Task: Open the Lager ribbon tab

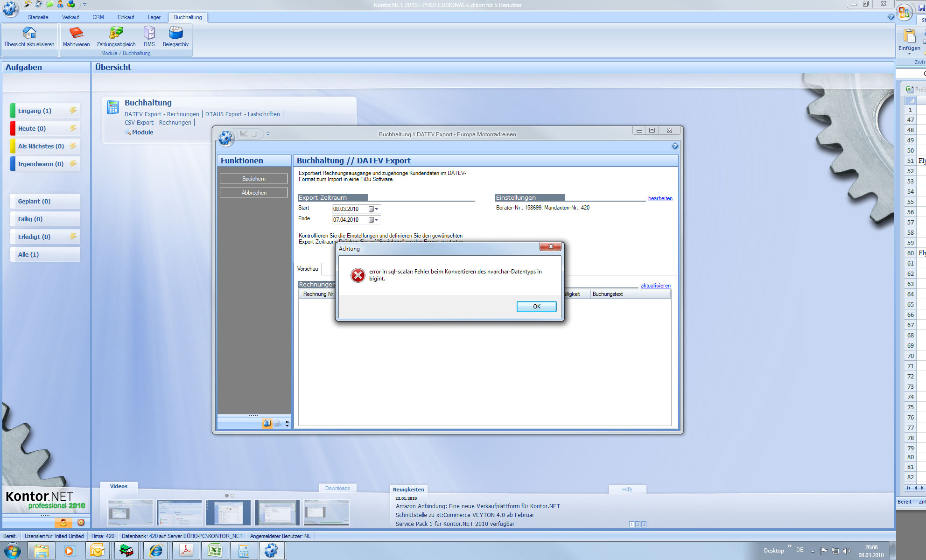Action: click(154, 17)
